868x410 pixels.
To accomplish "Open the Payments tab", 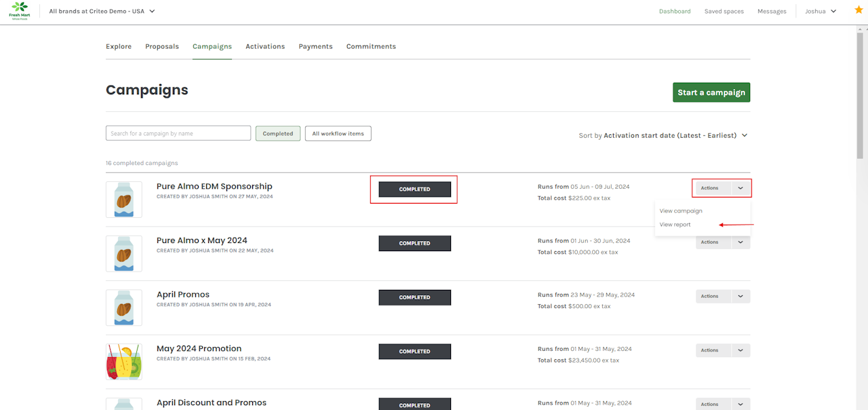I will coord(315,46).
